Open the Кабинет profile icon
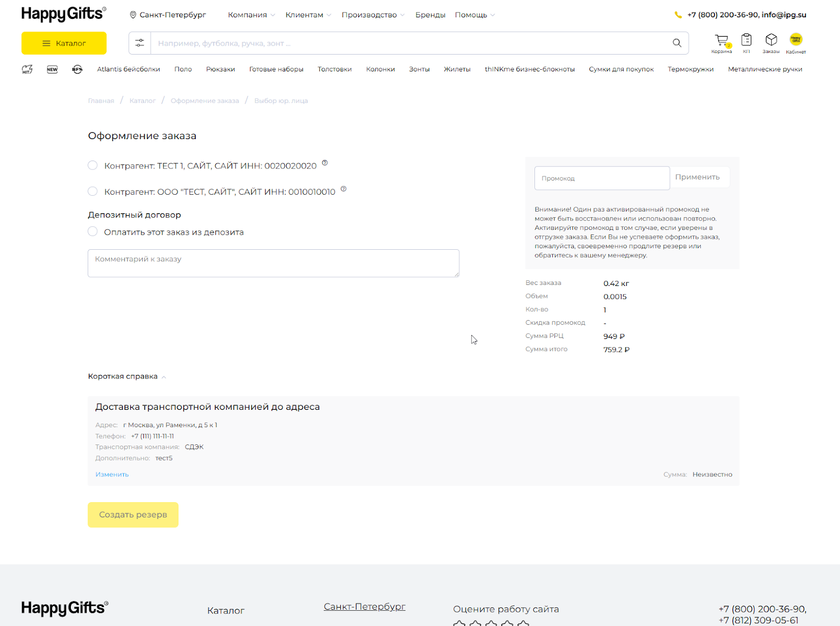Image resolution: width=840 pixels, height=626 pixels. pyautogui.click(x=796, y=39)
